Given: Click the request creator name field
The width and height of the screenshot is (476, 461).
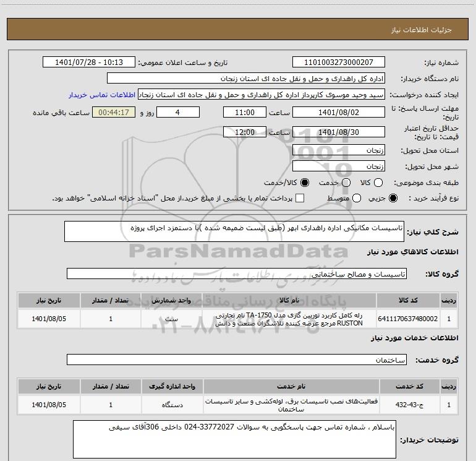Looking at the screenshot, I should coord(261,95).
